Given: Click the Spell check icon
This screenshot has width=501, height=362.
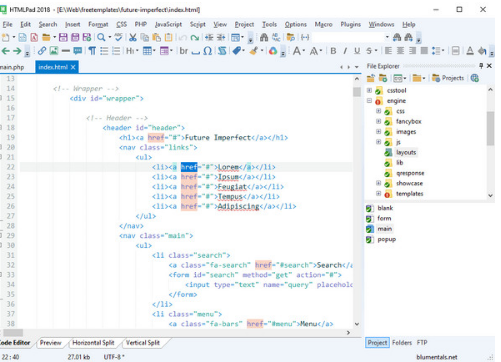Looking at the screenshot, I should pyautogui.click(x=118, y=37).
